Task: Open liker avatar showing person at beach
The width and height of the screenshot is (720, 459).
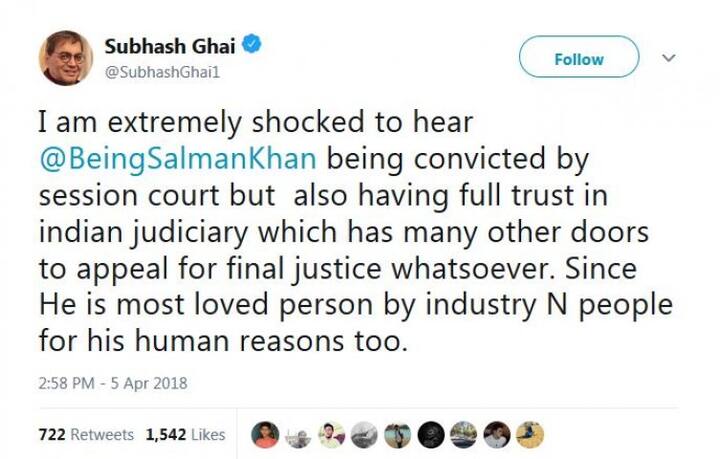Action: (x=398, y=434)
